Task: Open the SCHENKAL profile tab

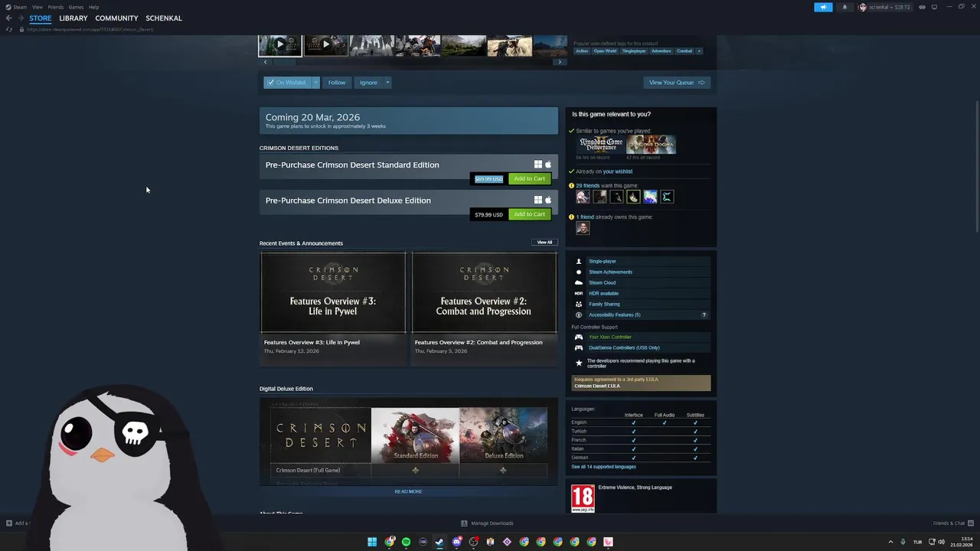Action: point(164,18)
